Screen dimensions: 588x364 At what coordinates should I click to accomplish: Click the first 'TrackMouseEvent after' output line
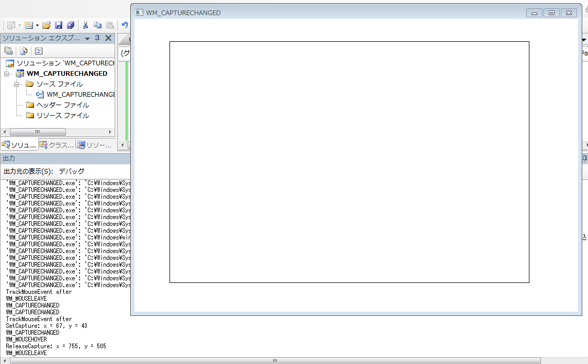(x=39, y=292)
